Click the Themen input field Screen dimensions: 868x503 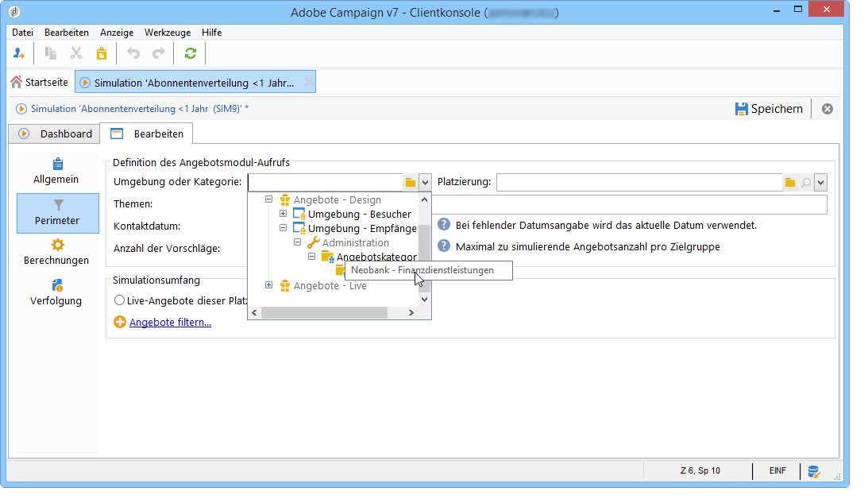(x=630, y=204)
